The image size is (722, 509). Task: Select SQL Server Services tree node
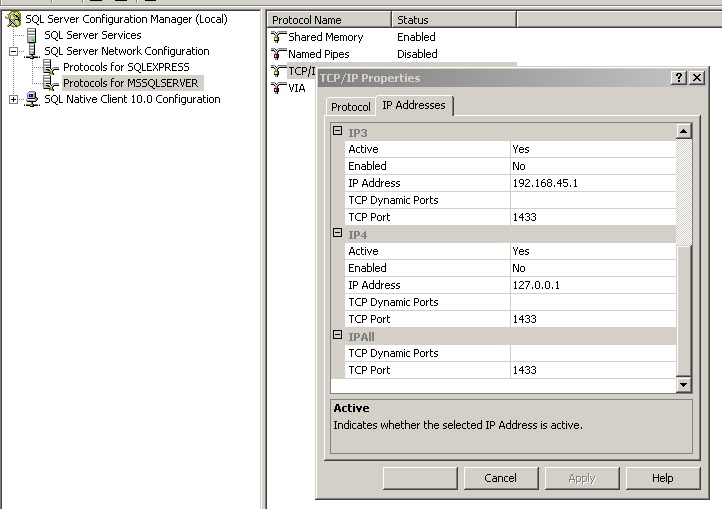[93, 35]
